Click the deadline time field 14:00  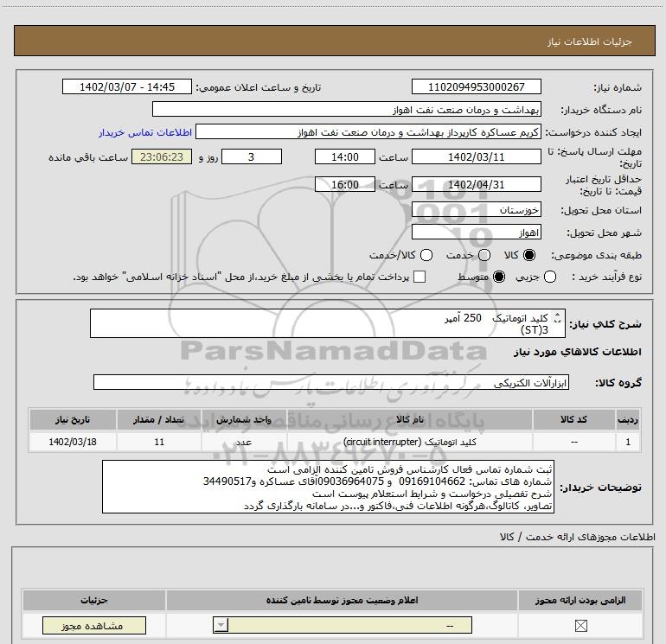coord(345,156)
